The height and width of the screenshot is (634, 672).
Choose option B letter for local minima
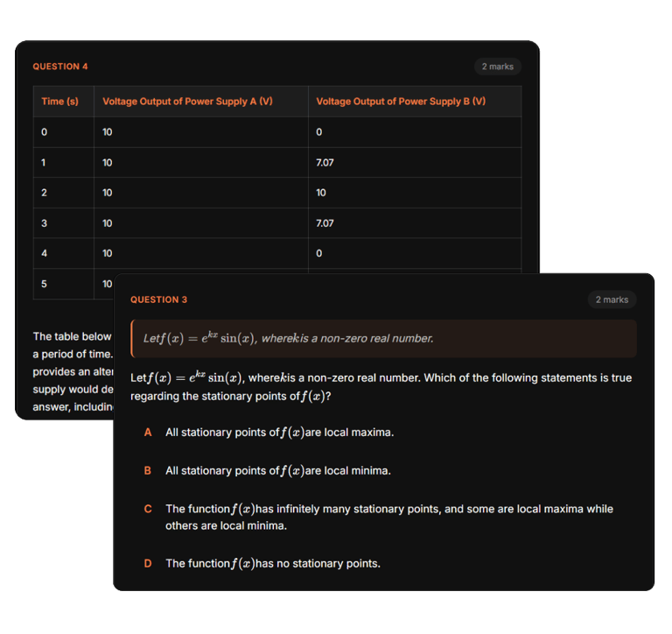tap(148, 471)
